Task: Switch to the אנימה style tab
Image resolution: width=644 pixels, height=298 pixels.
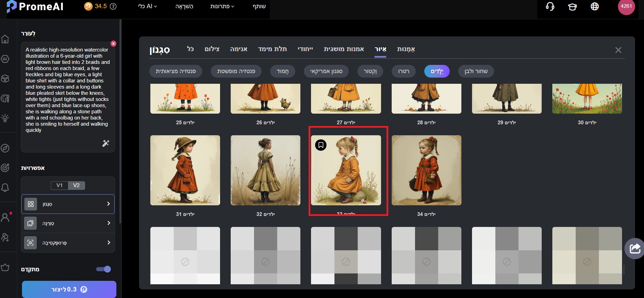Action: pos(239,49)
